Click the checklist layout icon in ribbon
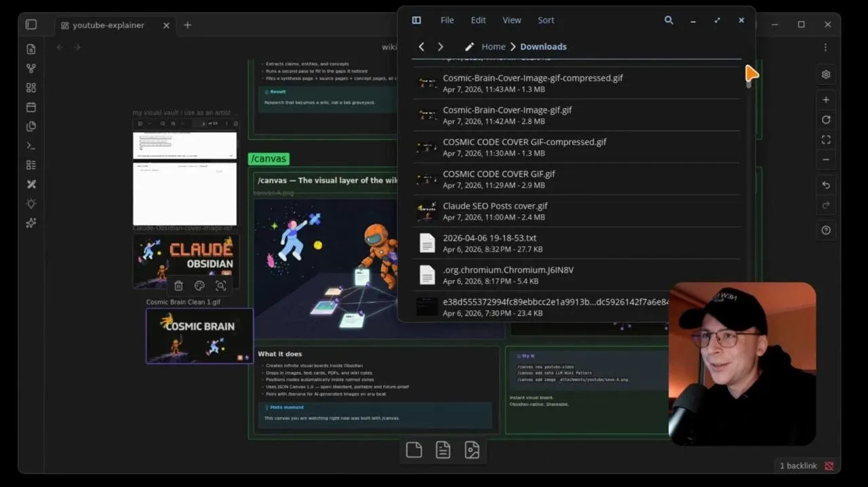 pos(31,165)
